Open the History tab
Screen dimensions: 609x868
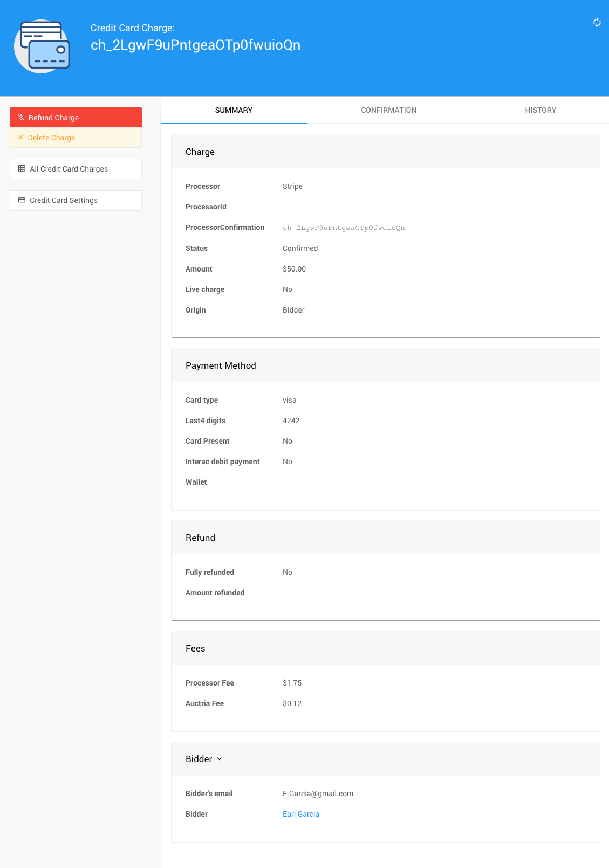coord(540,110)
